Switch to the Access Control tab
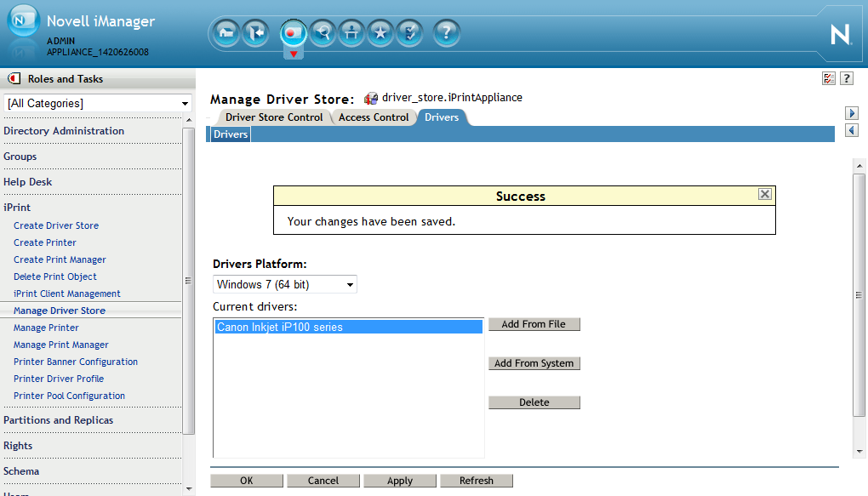This screenshot has width=868, height=496. [x=374, y=117]
